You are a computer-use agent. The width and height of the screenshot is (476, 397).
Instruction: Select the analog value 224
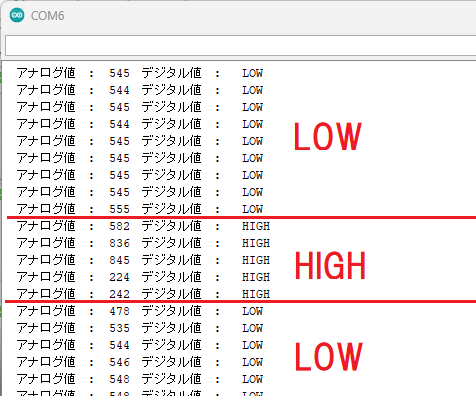coord(119,277)
